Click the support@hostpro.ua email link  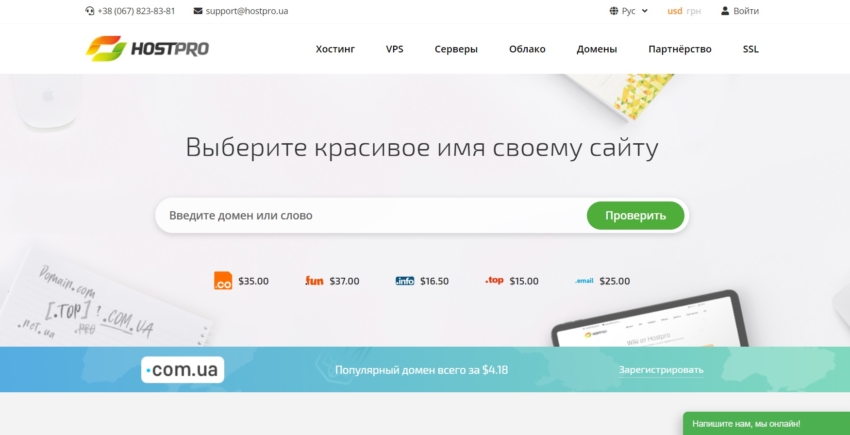tap(247, 11)
